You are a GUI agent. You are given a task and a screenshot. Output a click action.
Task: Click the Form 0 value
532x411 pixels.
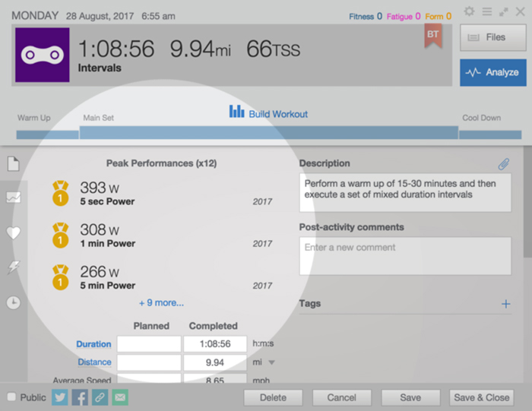(x=438, y=16)
